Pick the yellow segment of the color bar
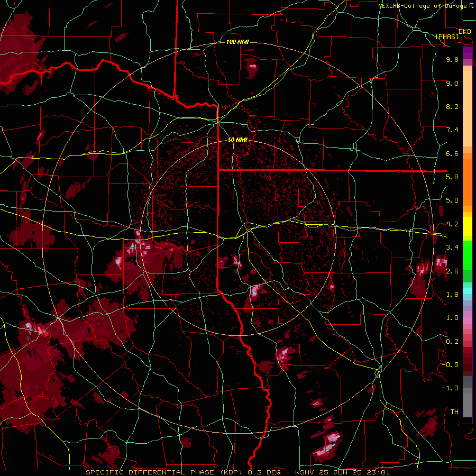The height and width of the screenshot is (476, 476). coord(467,226)
